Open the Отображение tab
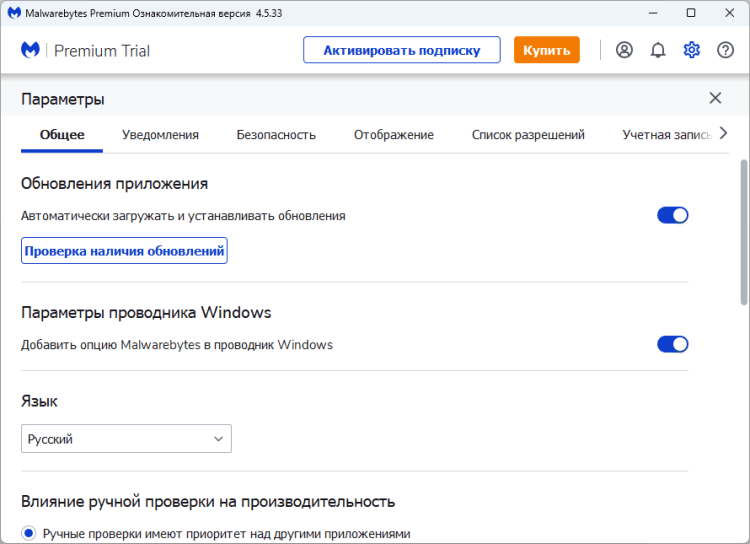The height and width of the screenshot is (544, 750). pyautogui.click(x=393, y=135)
